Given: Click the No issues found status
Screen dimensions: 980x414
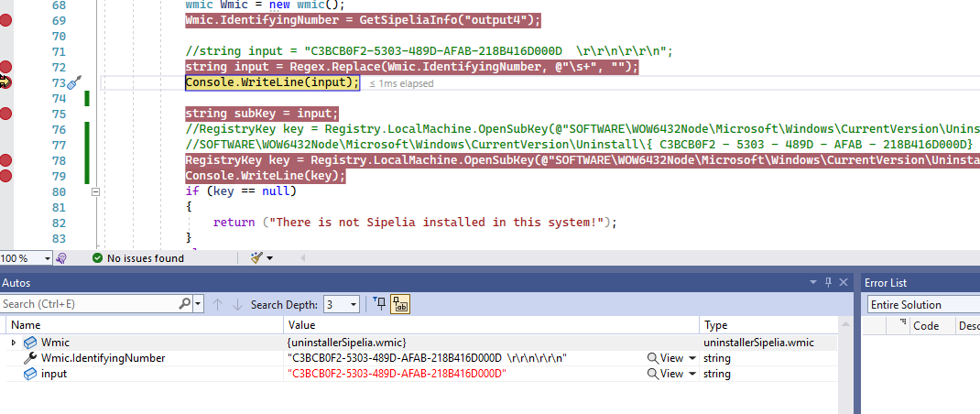Looking at the screenshot, I should tap(138, 257).
